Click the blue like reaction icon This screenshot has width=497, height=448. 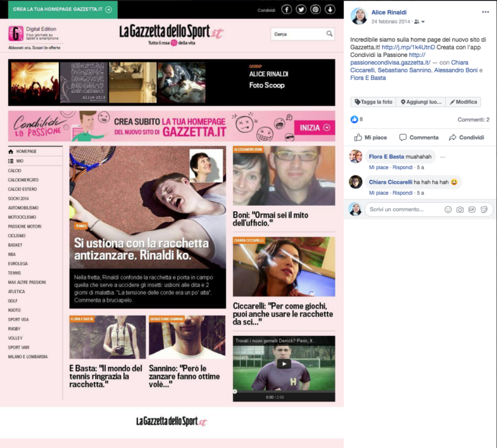coord(354,119)
